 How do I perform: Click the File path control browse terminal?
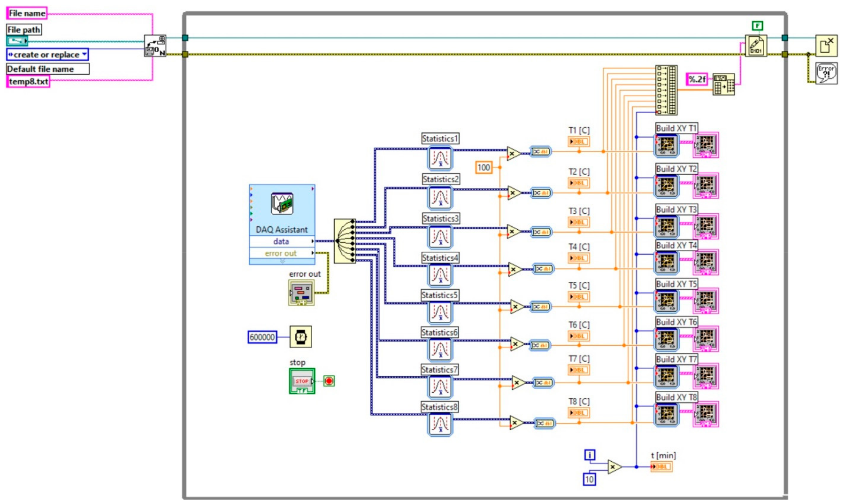click(x=17, y=41)
